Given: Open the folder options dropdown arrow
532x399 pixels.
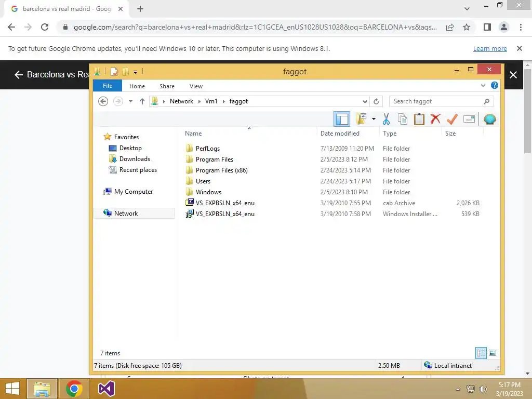Looking at the screenshot, I should pos(374,119).
